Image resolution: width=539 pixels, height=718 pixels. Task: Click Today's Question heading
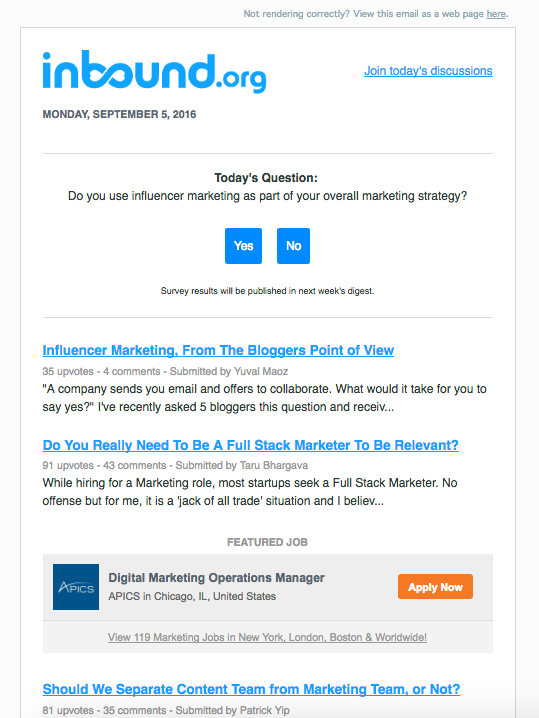pyautogui.click(x=266, y=178)
